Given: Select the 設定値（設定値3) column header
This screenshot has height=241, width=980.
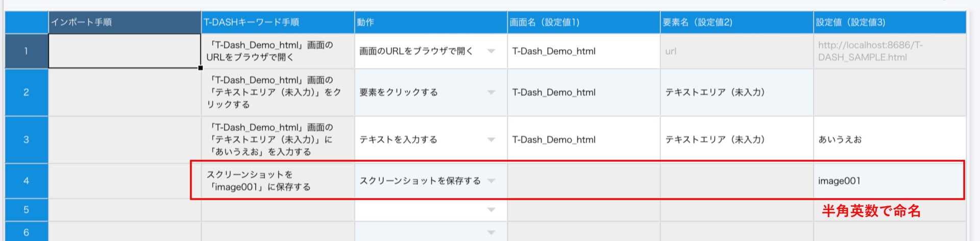Looking at the screenshot, I should point(889,22).
